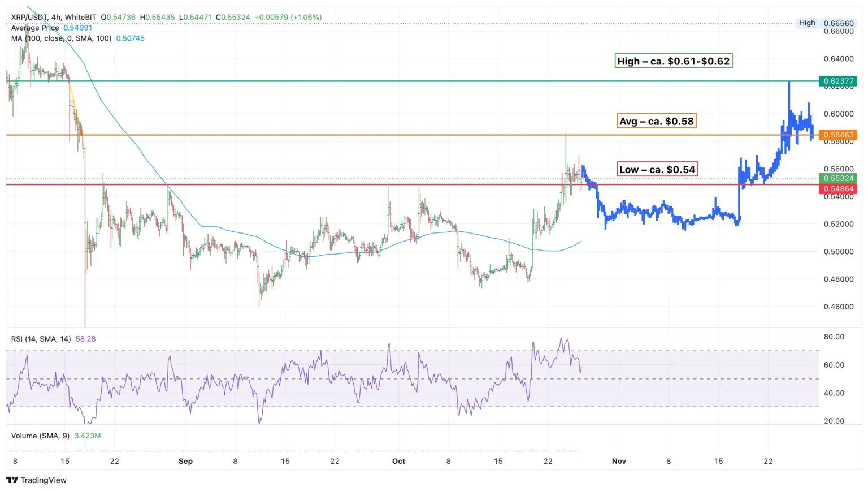Select the MA 100 SMA indicator legend
This screenshot has width=868, height=491.
pyautogui.click(x=77, y=38)
